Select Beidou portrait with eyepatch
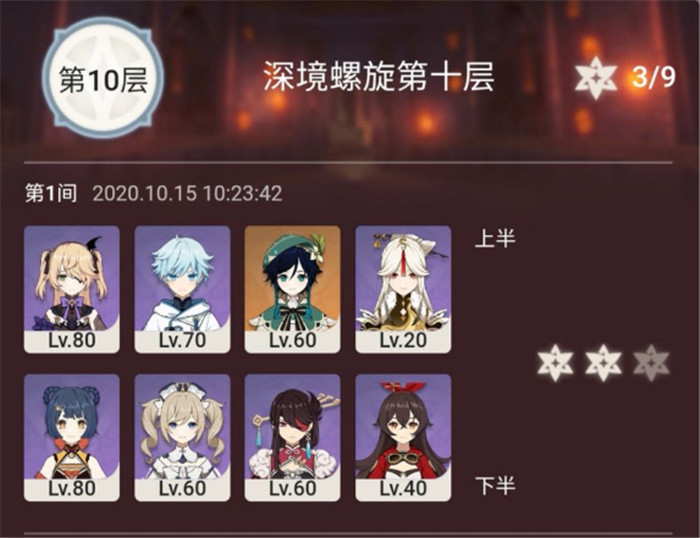The height and width of the screenshot is (538, 700). click(x=293, y=438)
